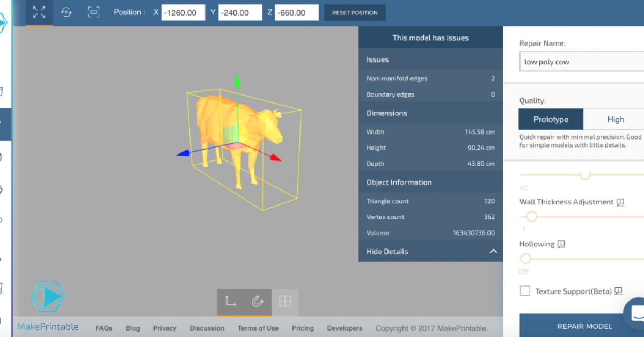Click the frame model icon in top toolbar
The width and height of the screenshot is (644, 337).
click(94, 12)
